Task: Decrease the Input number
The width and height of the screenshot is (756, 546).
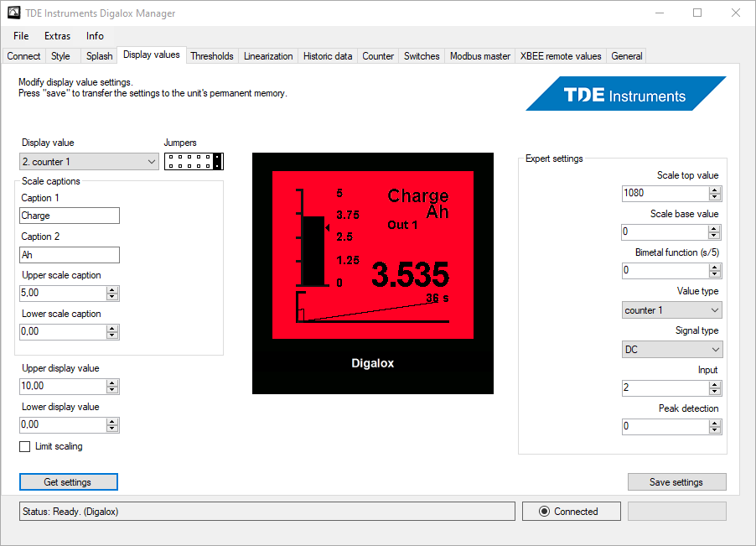Action: coord(715,391)
